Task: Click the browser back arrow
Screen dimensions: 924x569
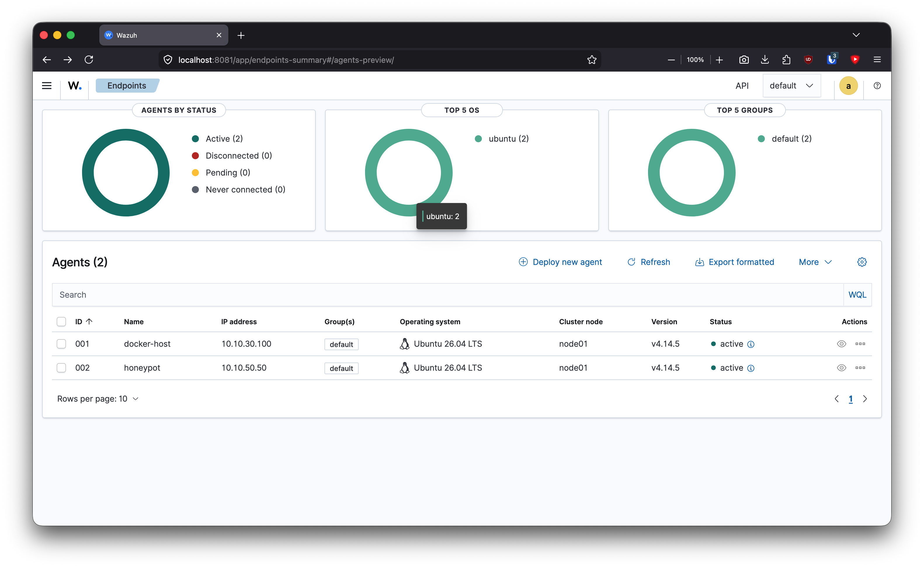Action: [x=47, y=60]
